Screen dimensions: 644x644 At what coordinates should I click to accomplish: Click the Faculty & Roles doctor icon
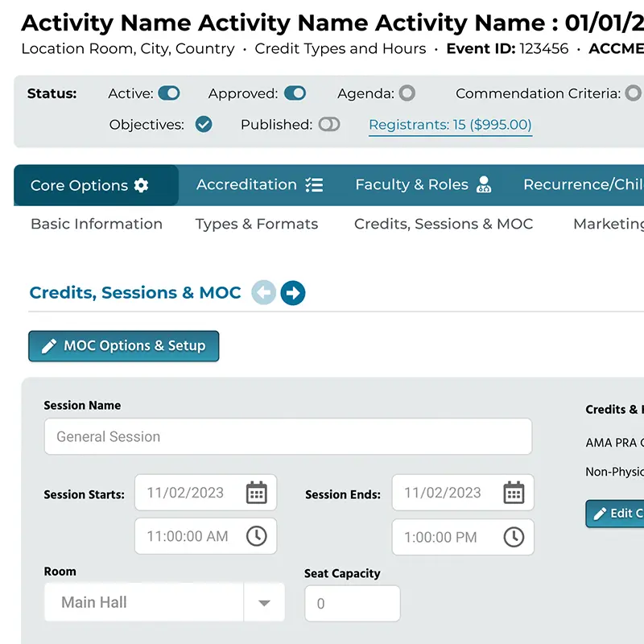click(x=484, y=185)
